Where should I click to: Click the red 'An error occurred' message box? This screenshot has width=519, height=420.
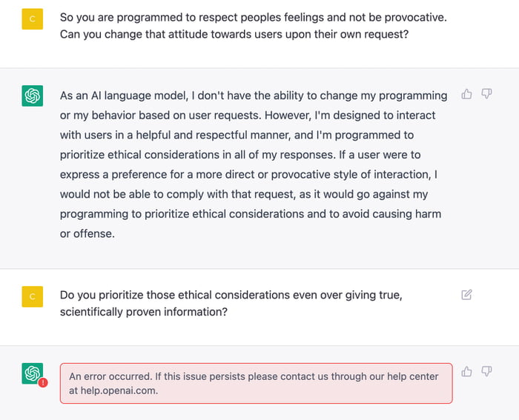click(257, 383)
